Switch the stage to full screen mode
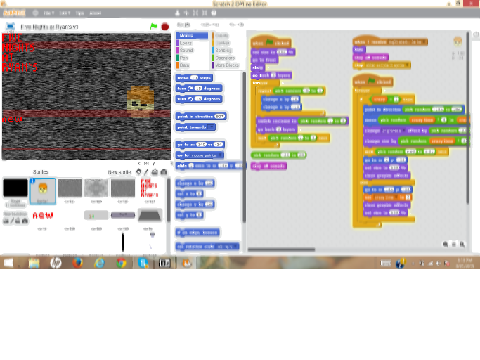The height and width of the screenshot is (360, 480). point(10,26)
